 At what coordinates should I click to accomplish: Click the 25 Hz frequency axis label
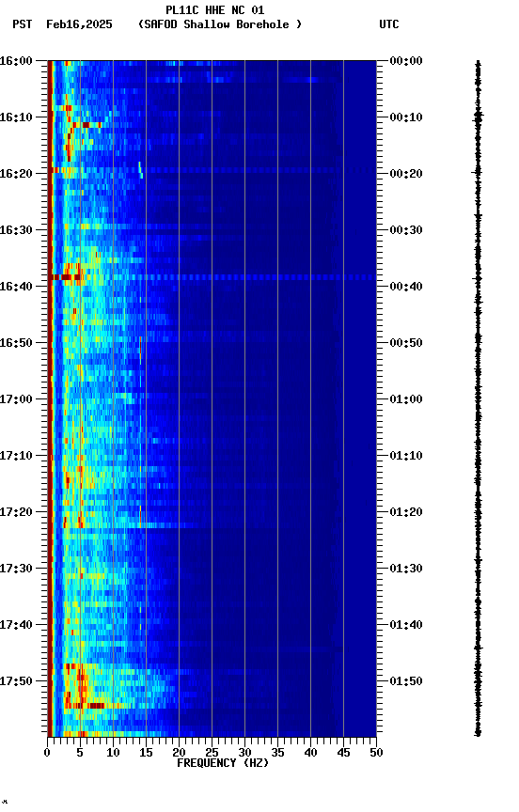212,754
